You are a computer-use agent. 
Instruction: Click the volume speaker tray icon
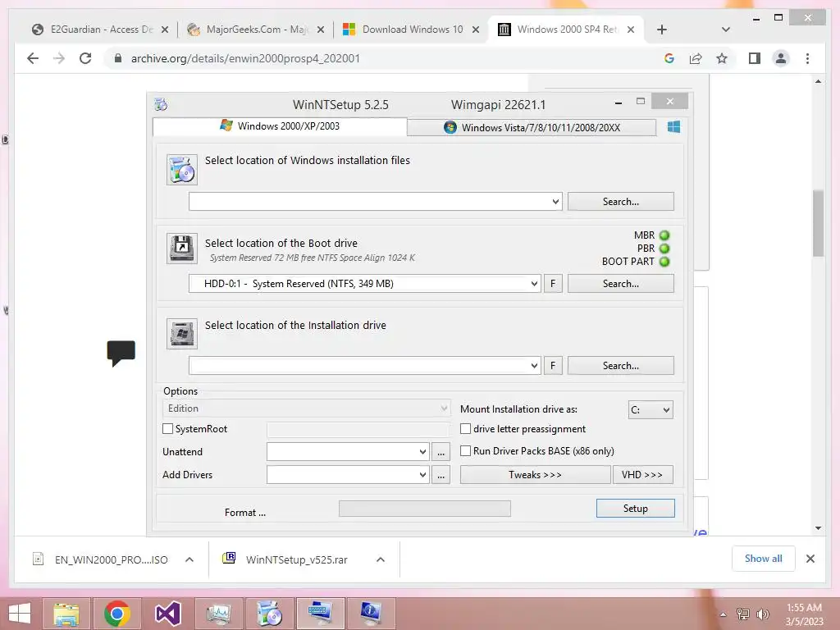762,614
